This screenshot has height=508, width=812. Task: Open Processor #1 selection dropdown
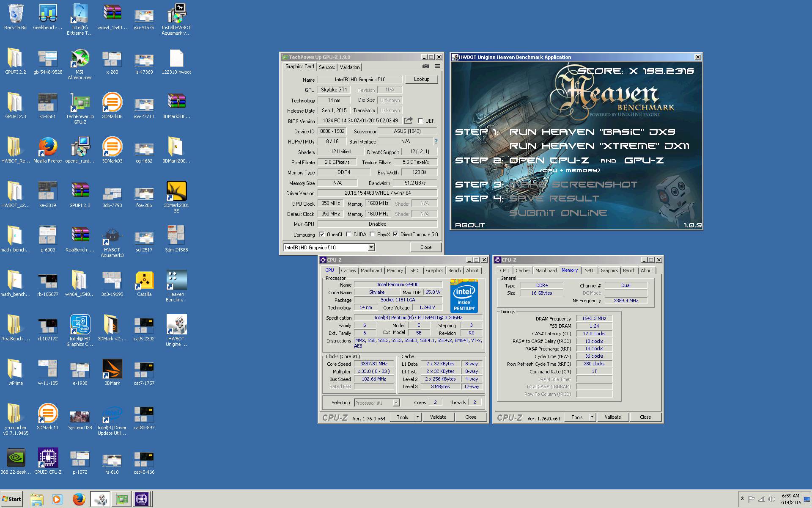pos(396,403)
